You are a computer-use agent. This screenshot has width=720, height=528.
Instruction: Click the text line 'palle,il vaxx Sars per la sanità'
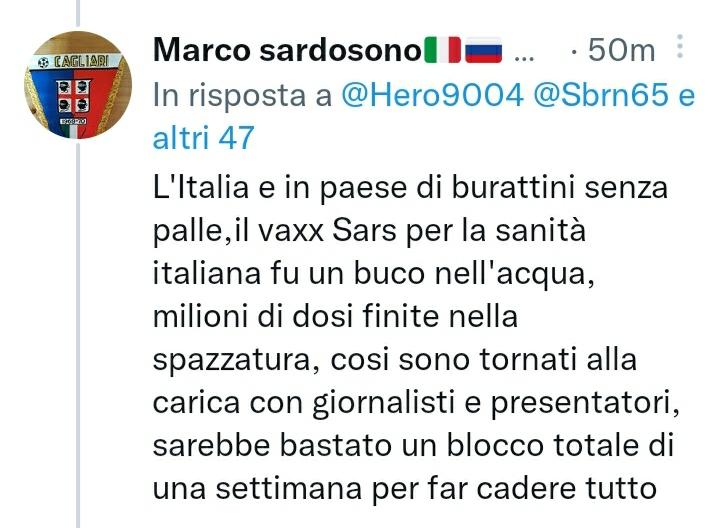click(369, 231)
